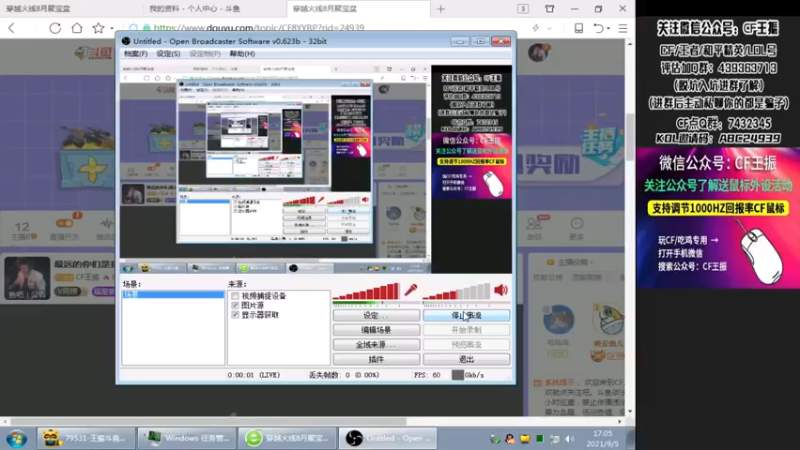Open the OBS 设定(S) menu
Screen dimensions: 800x450
click(x=168, y=54)
